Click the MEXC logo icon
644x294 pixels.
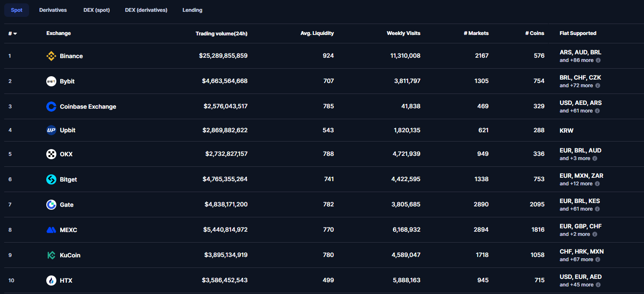(51, 230)
